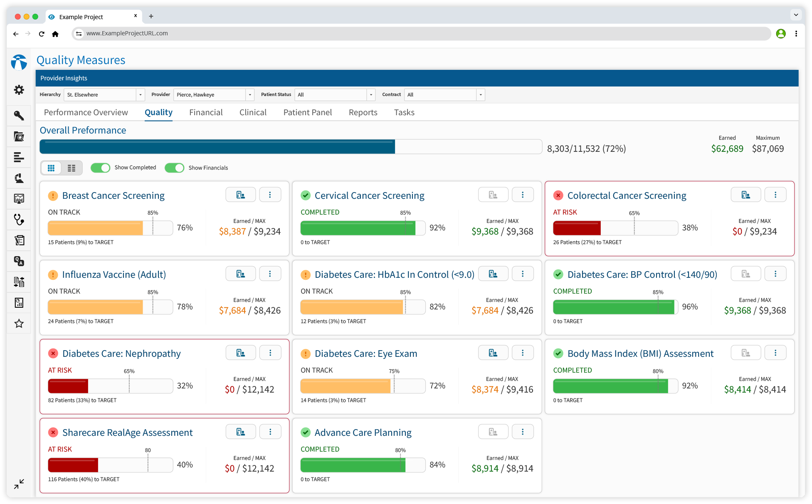Screen dimensions: 812x504
Task: Click the clipboard checklist icon in the sidebar
Action: pos(19,240)
